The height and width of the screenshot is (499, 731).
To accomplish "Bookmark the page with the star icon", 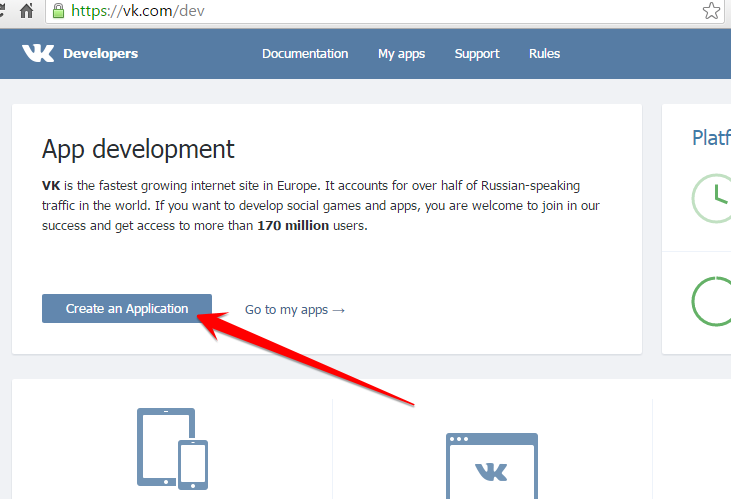I will click(711, 10).
